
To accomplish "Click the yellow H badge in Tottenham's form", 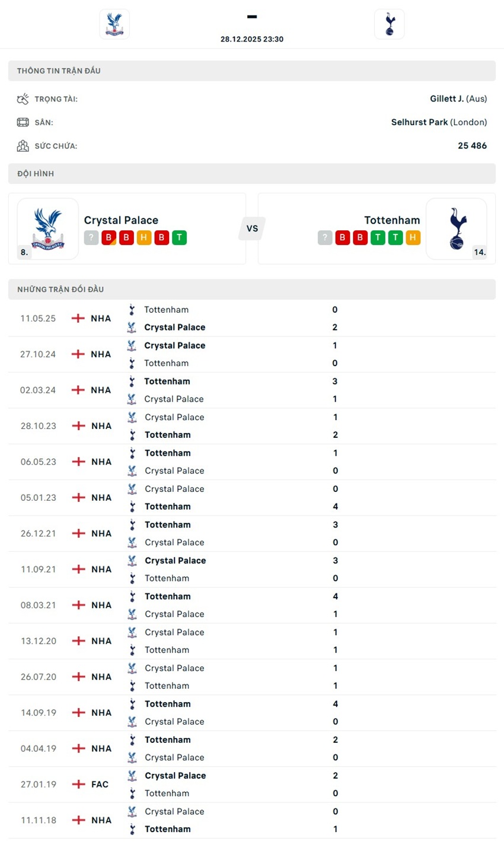I will pos(413,237).
